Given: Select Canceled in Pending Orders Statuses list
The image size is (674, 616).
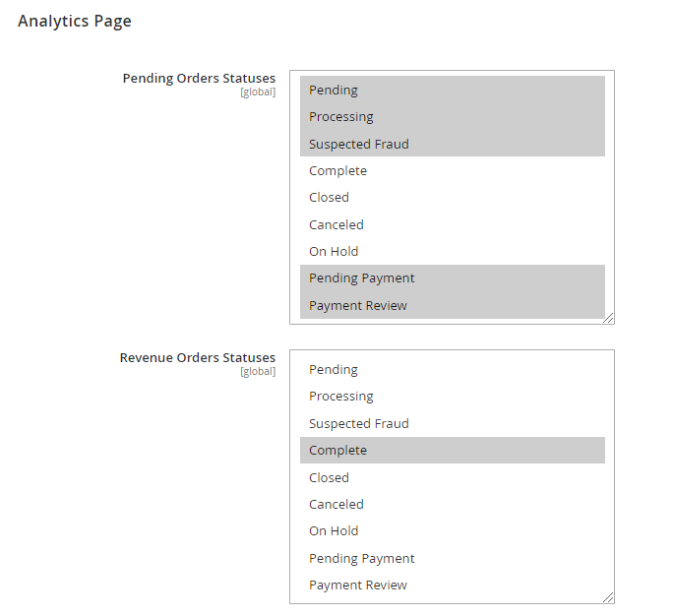Looking at the screenshot, I should [x=337, y=225].
